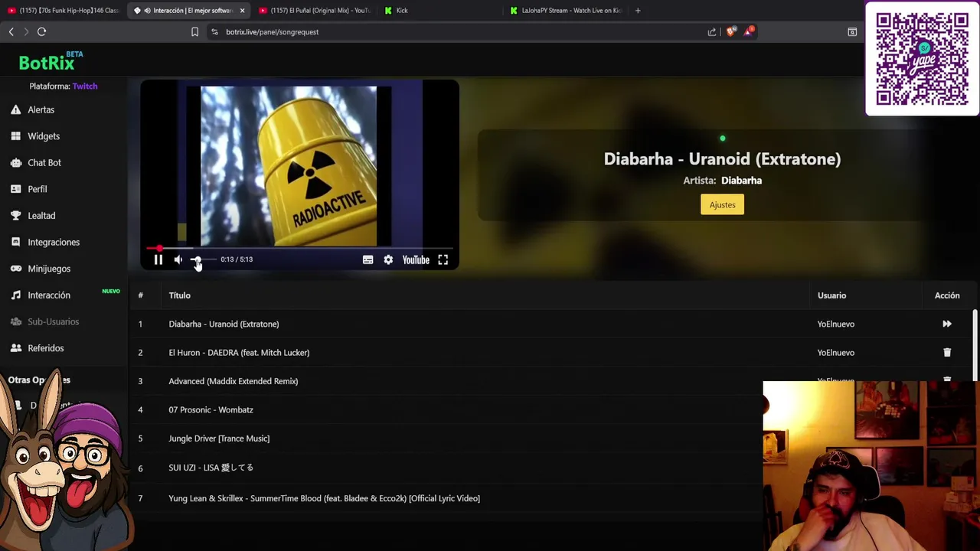Click the Lealtad trophy icon
Image resolution: width=980 pixels, height=551 pixels.
point(15,216)
